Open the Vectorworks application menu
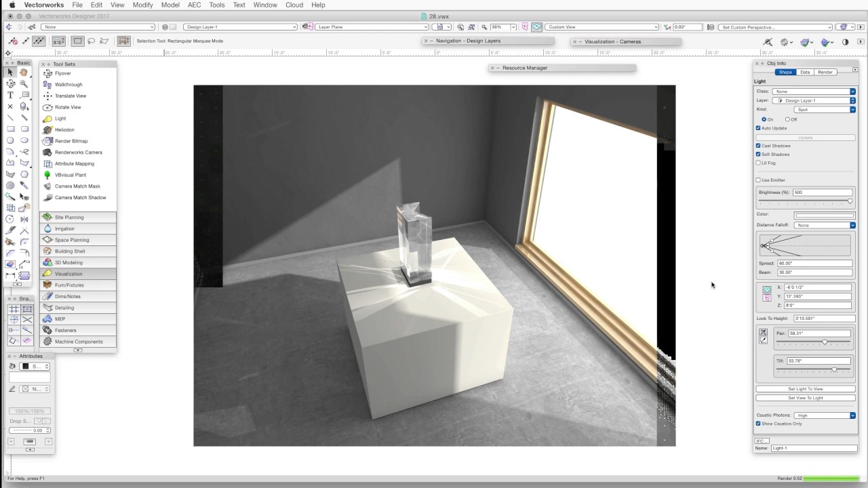 (44, 5)
